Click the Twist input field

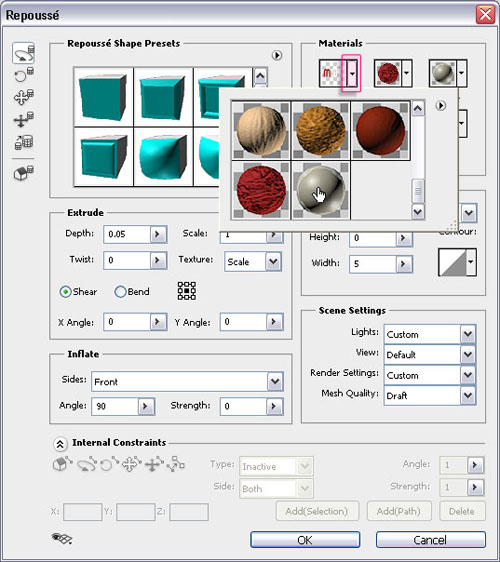tap(127, 260)
